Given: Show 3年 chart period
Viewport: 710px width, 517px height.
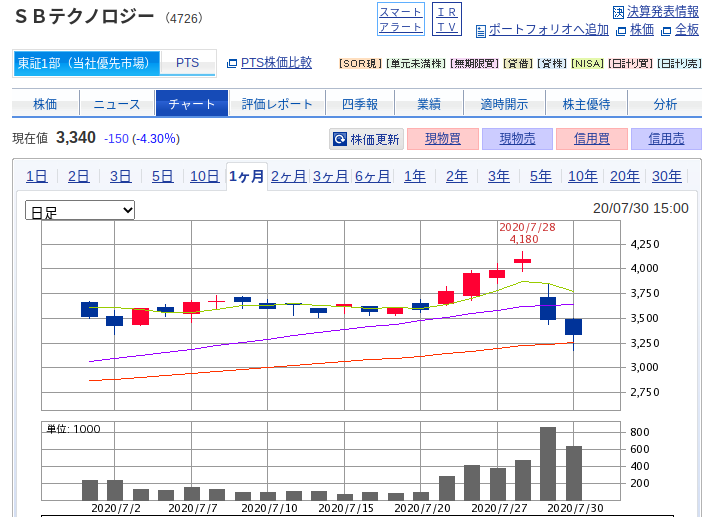Looking at the screenshot, I should click(499, 176).
